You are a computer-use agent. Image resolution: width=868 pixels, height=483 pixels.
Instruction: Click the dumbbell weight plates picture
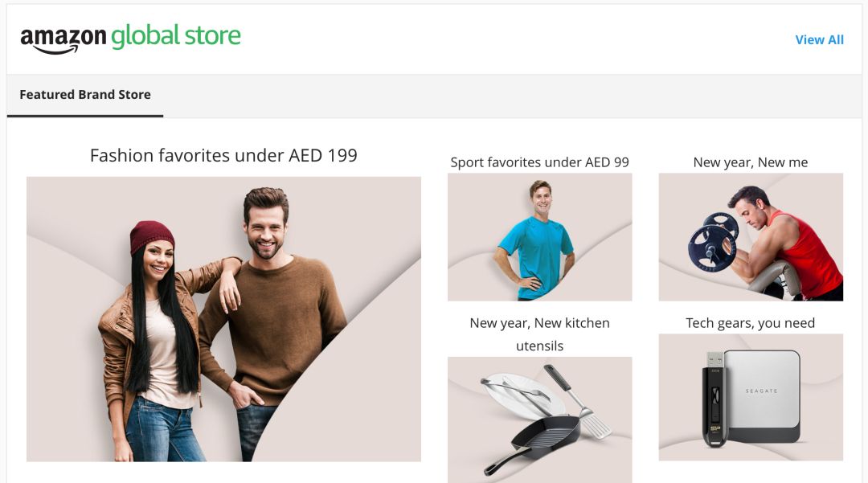click(x=714, y=242)
